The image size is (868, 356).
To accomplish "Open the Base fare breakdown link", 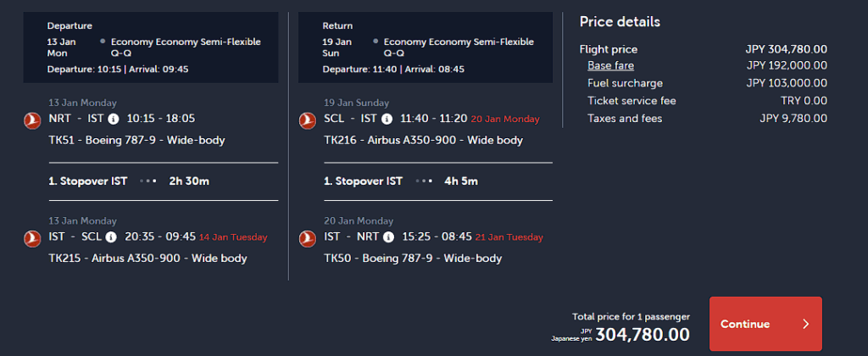I will pos(610,66).
